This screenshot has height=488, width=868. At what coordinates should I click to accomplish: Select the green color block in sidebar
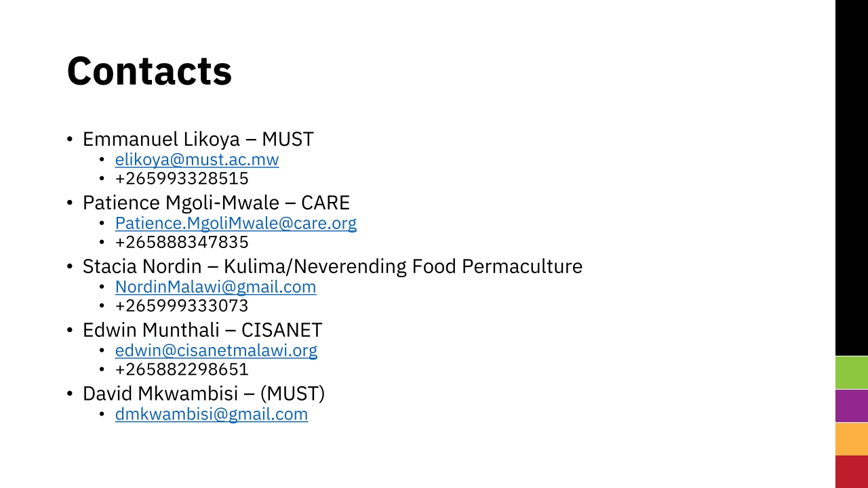[852, 373]
